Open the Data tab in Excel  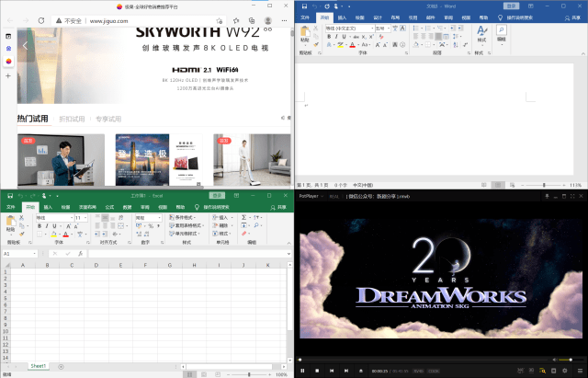128,207
